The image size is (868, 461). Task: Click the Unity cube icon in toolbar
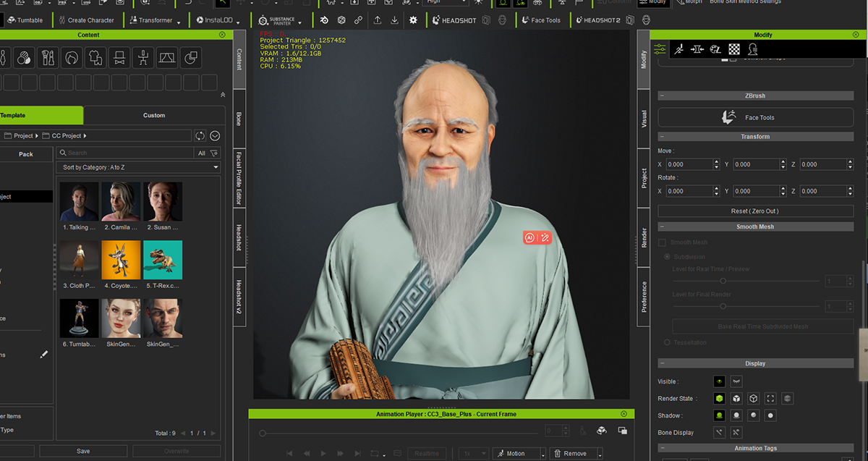(341, 20)
